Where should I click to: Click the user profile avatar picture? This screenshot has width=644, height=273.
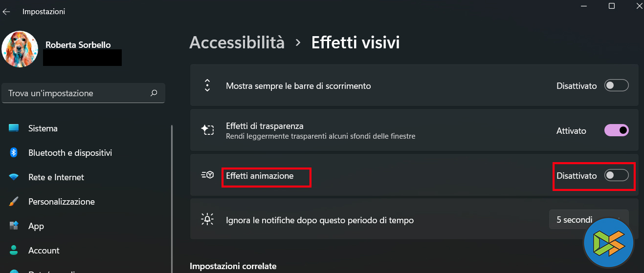coord(20,49)
